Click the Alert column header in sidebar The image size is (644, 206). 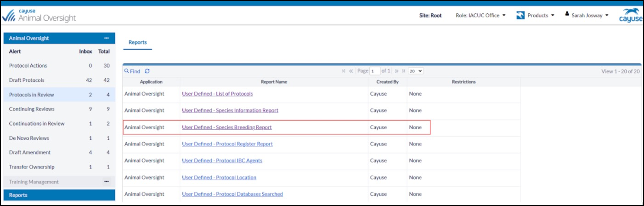[x=15, y=51]
